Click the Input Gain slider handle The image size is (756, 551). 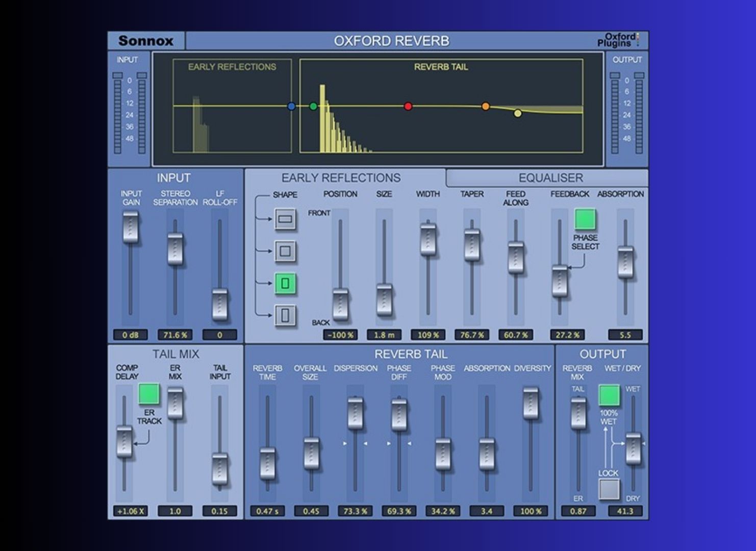pos(131,228)
